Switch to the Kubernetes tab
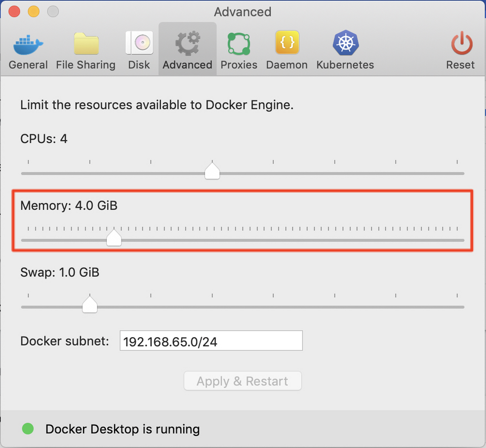 (x=345, y=49)
